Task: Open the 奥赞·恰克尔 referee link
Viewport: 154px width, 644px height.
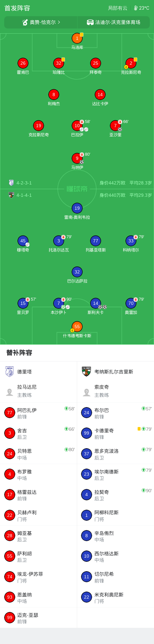Action: tap(41, 22)
